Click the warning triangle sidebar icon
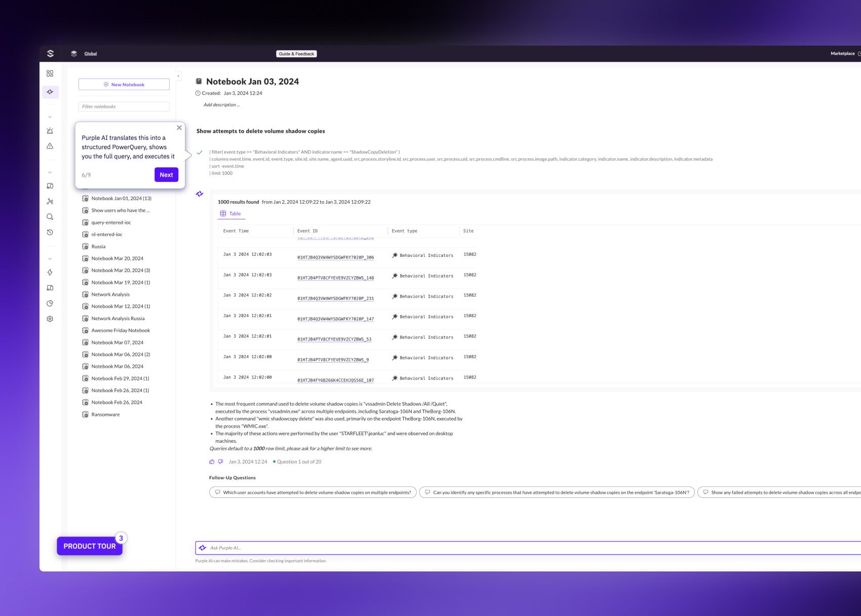861x616 pixels. (x=50, y=146)
